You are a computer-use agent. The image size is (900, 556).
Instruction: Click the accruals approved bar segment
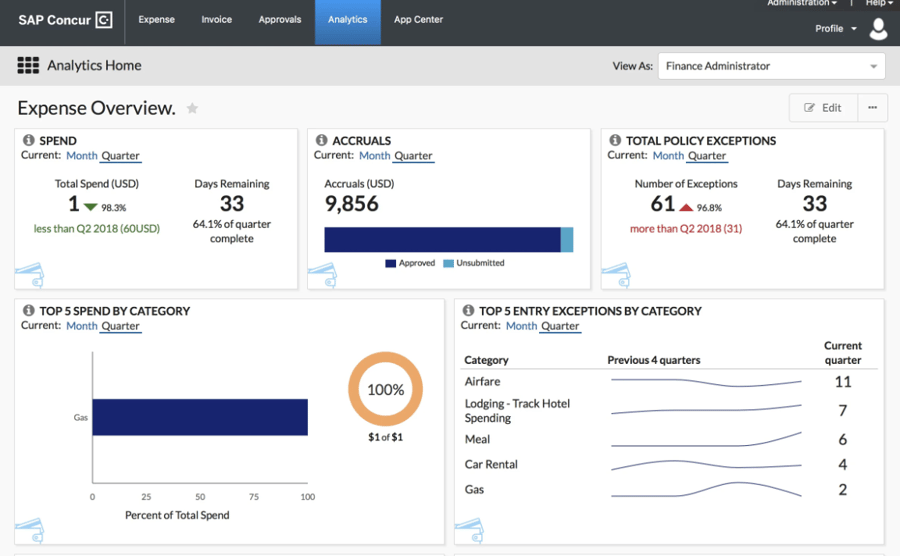pos(442,240)
